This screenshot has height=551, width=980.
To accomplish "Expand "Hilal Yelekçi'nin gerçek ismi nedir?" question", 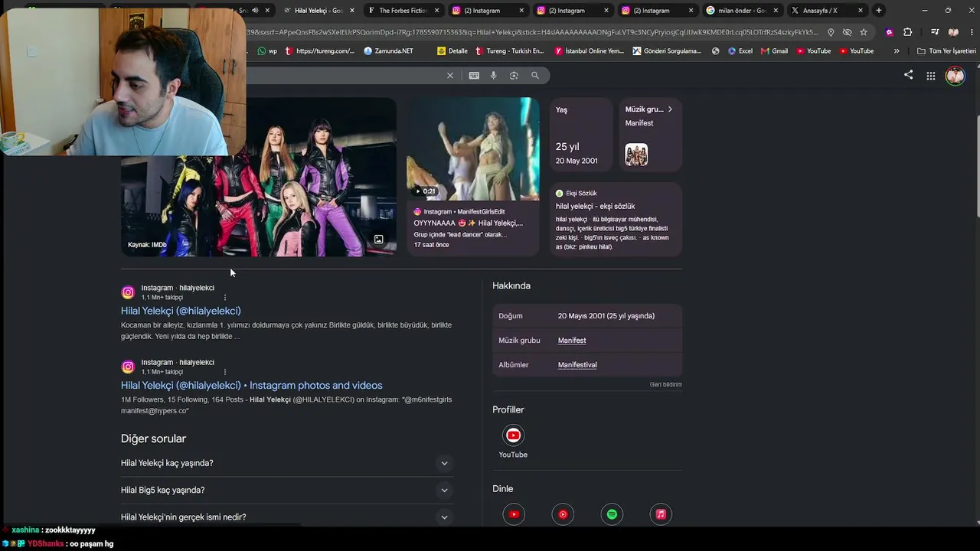I will (x=287, y=517).
